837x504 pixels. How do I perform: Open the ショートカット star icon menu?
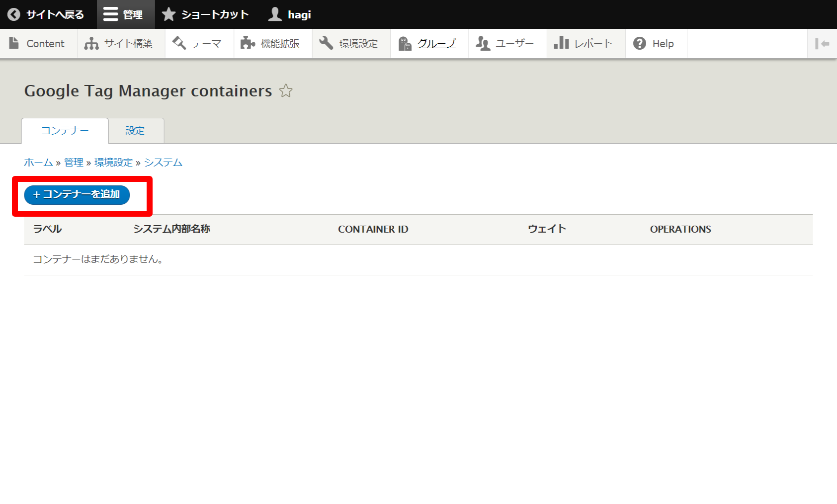[168, 14]
